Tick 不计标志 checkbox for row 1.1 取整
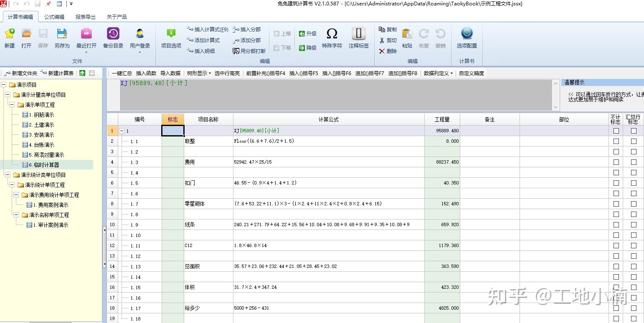644x323 pixels. (616, 141)
